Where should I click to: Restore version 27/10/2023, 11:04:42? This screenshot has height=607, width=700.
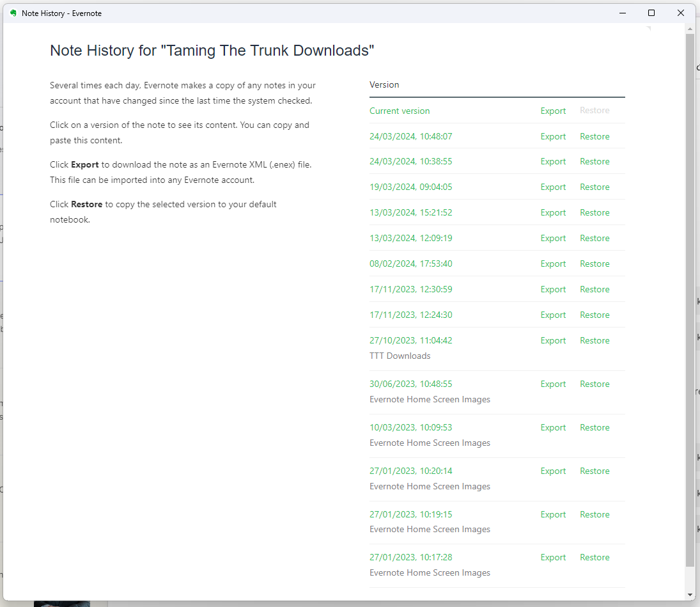pos(594,340)
